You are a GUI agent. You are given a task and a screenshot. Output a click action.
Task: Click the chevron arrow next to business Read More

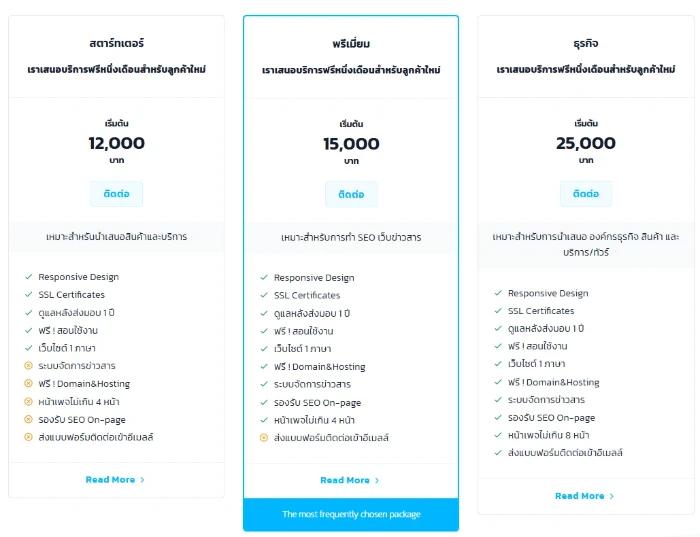[612, 496]
